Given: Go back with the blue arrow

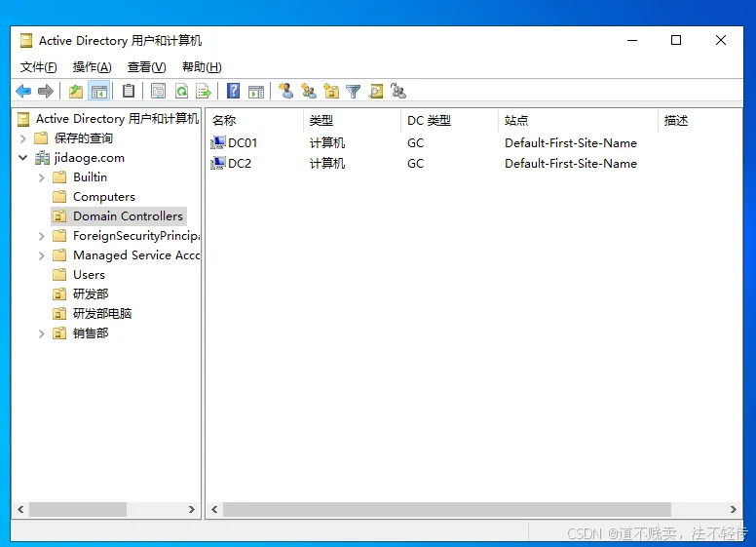Looking at the screenshot, I should tap(23, 91).
